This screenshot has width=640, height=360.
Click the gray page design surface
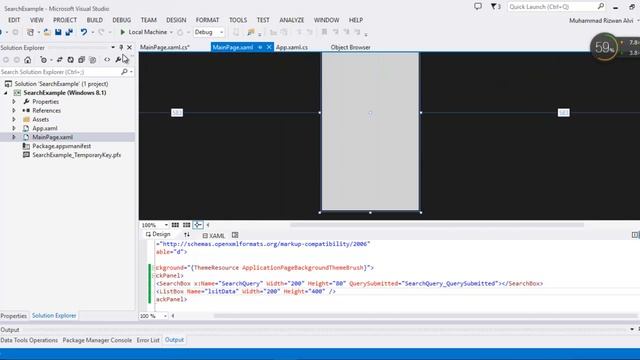tap(370, 131)
